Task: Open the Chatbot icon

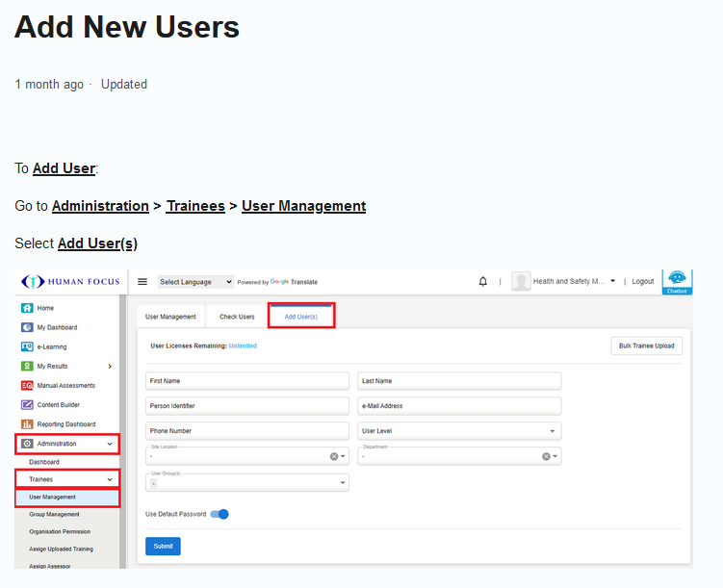Action: 677,281
